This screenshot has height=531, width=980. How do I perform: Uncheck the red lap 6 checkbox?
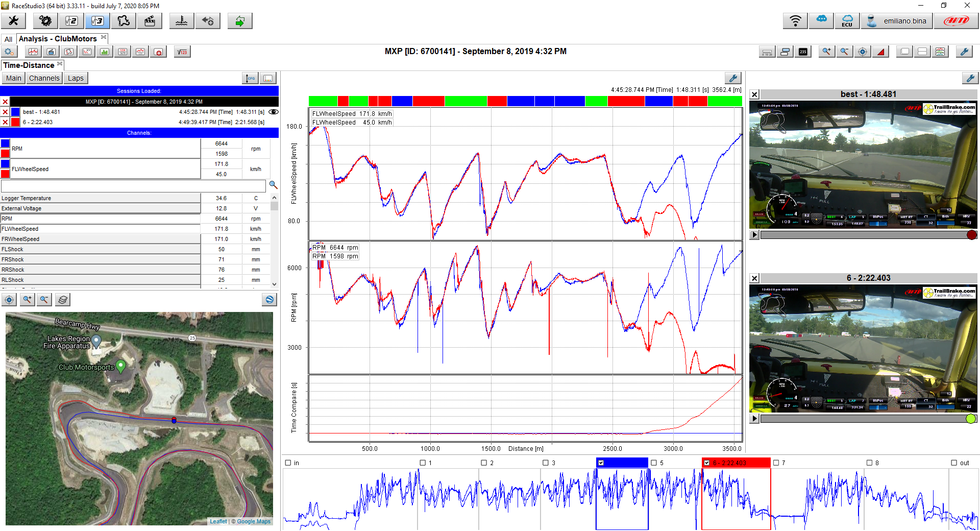pos(707,463)
